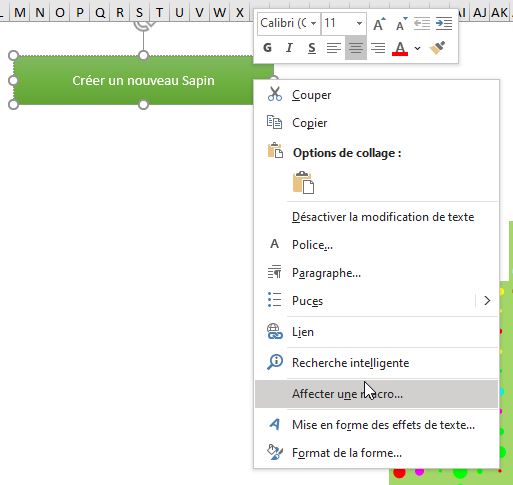Click shape's bottom-center resize handle
Screen dimensions: 513x485
(143, 105)
